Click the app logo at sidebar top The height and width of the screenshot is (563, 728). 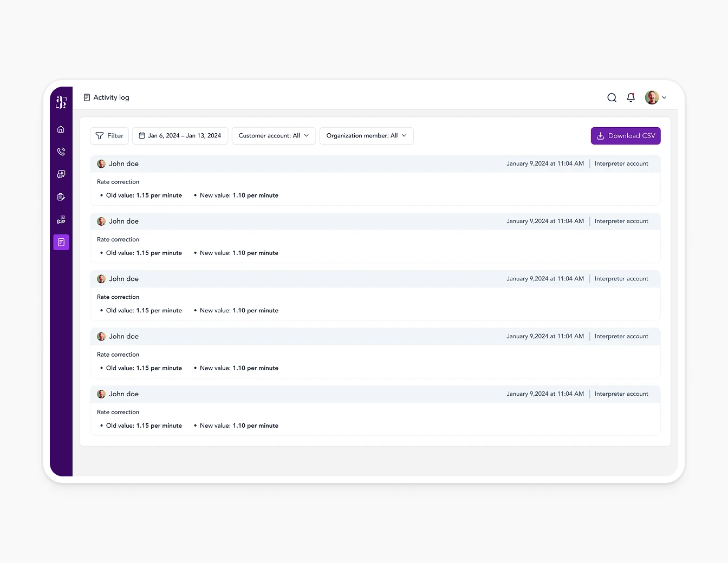(x=60, y=101)
